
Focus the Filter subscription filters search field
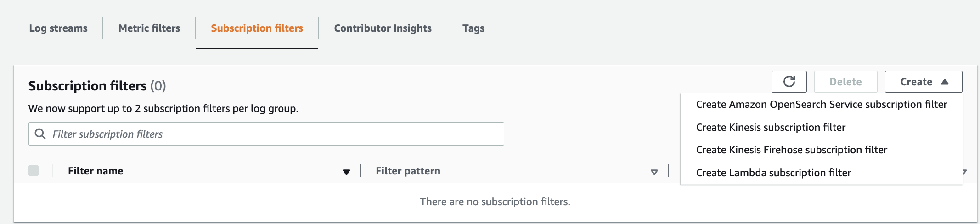click(x=266, y=134)
